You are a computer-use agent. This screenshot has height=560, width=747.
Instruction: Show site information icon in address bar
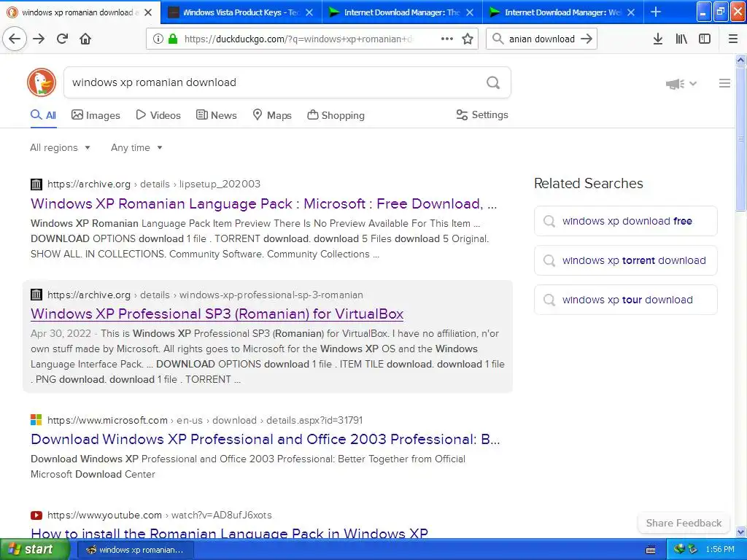(x=158, y=39)
